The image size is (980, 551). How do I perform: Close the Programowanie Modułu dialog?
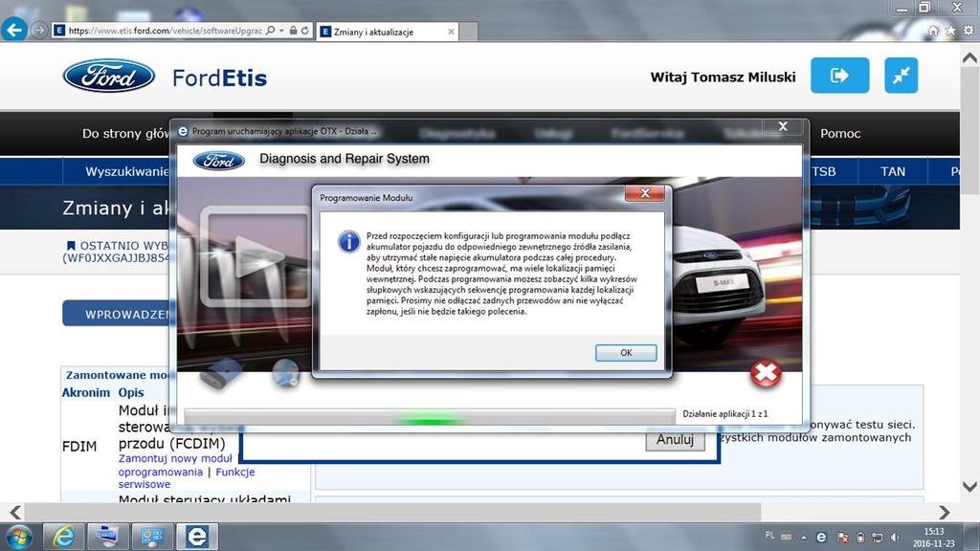(645, 193)
